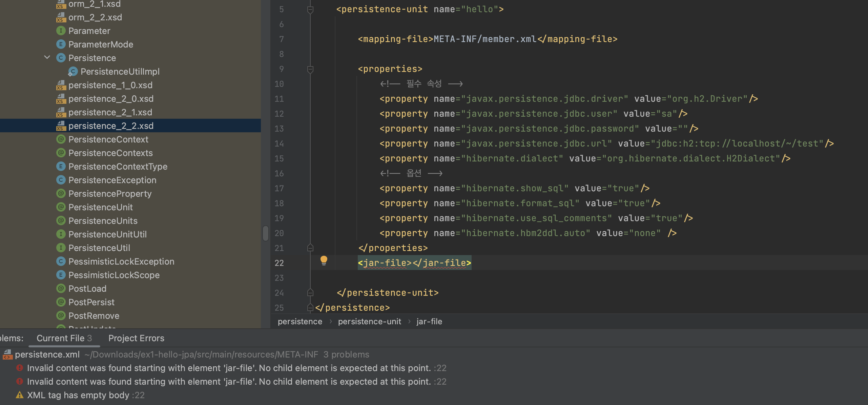
Task: Click the project tree vertical scrollbar thumb
Action: 265,233
